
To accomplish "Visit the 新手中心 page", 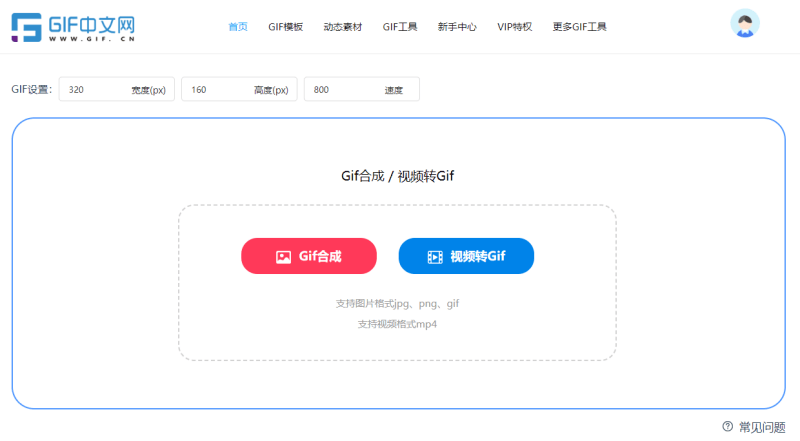I will [x=456, y=27].
